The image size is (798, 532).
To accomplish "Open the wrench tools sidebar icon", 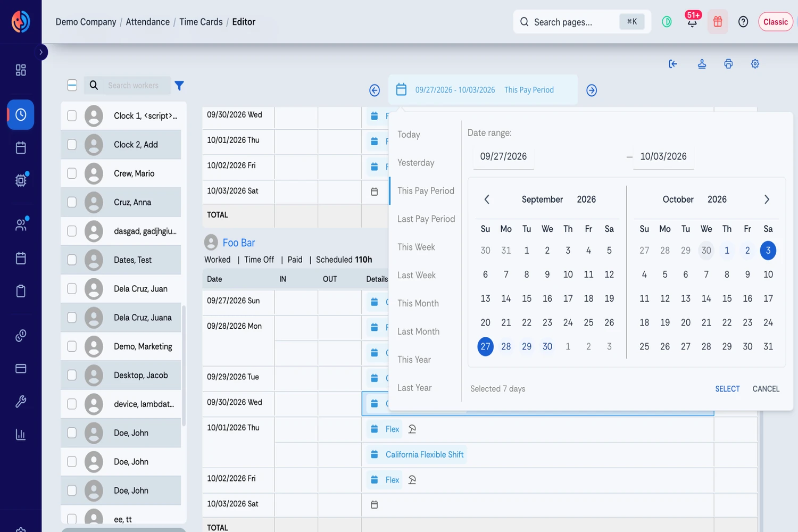I will 21,401.
